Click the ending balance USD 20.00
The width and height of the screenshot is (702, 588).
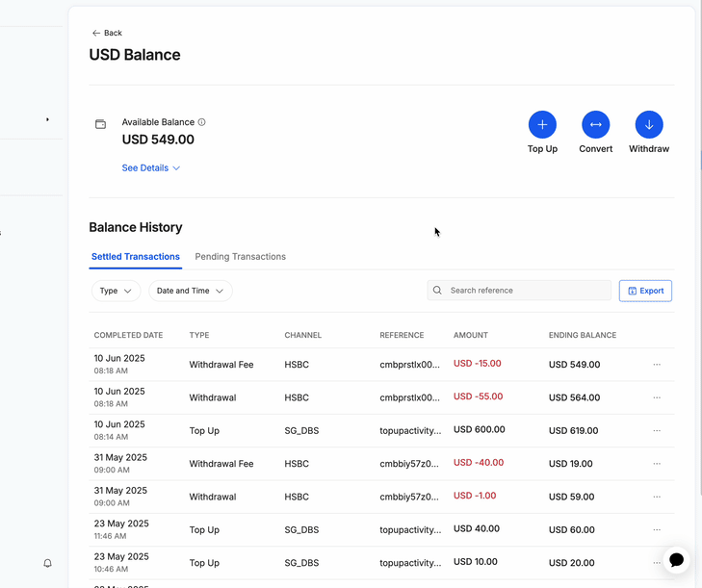click(572, 563)
